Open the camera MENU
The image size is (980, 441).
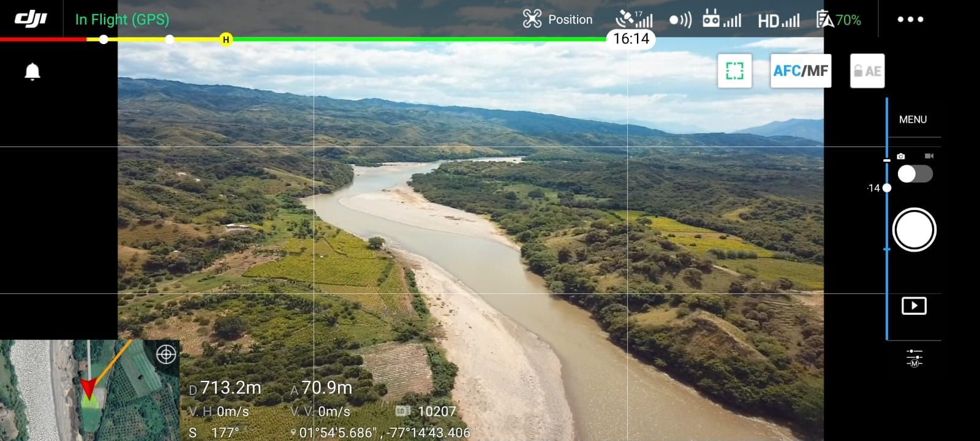(x=913, y=119)
